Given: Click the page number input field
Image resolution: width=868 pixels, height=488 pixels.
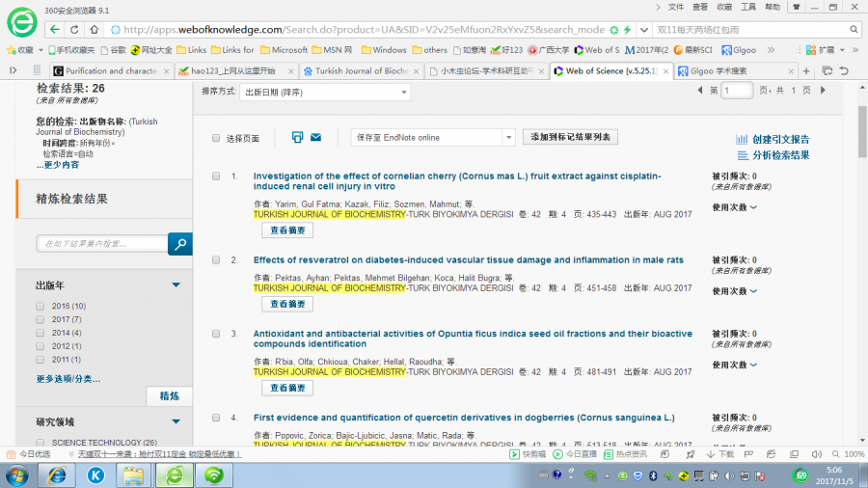Looking at the screenshot, I should coord(737,91).
